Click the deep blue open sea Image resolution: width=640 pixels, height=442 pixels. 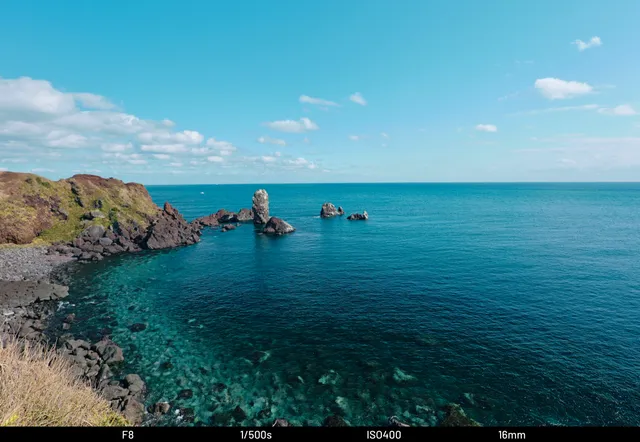500,260
